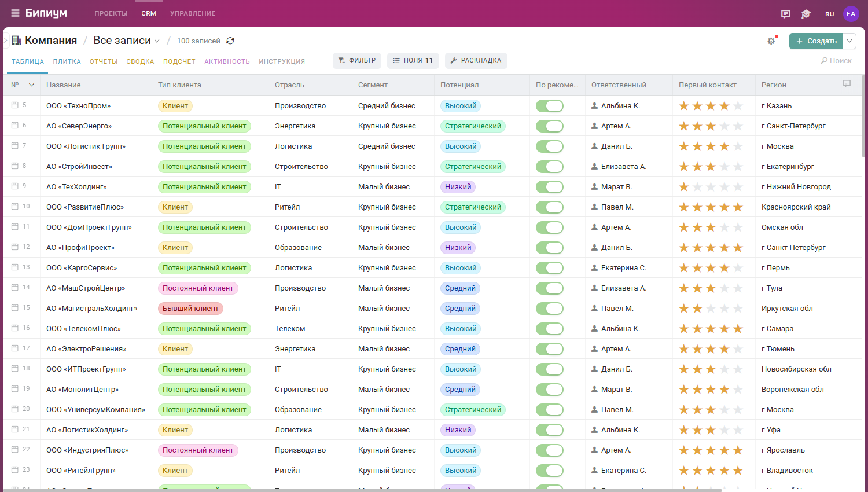Open the РАСКЛАДКА button
This screenshot has height=492, width=868.
click(476, 60)
